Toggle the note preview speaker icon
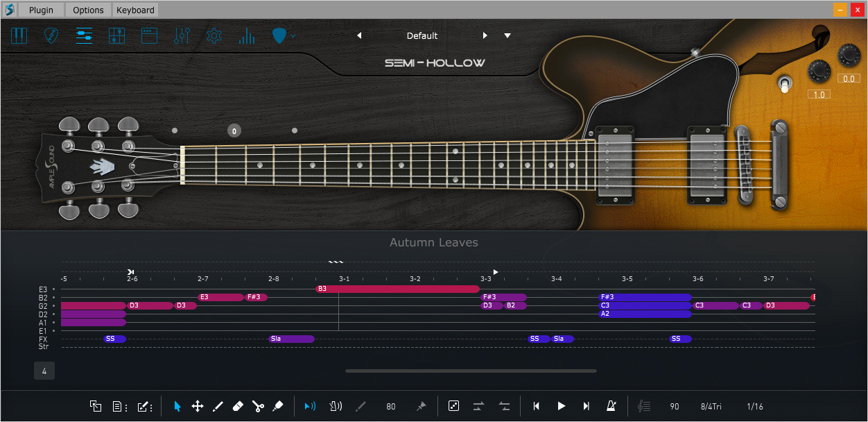Screen dimensions: 868x422 click(310, 406)
